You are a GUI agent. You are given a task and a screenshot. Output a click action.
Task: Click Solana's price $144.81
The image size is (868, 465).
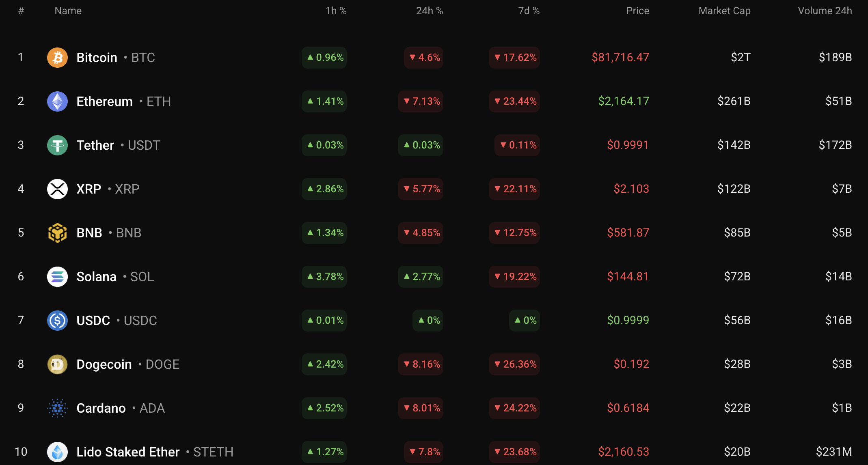(628, 277)
